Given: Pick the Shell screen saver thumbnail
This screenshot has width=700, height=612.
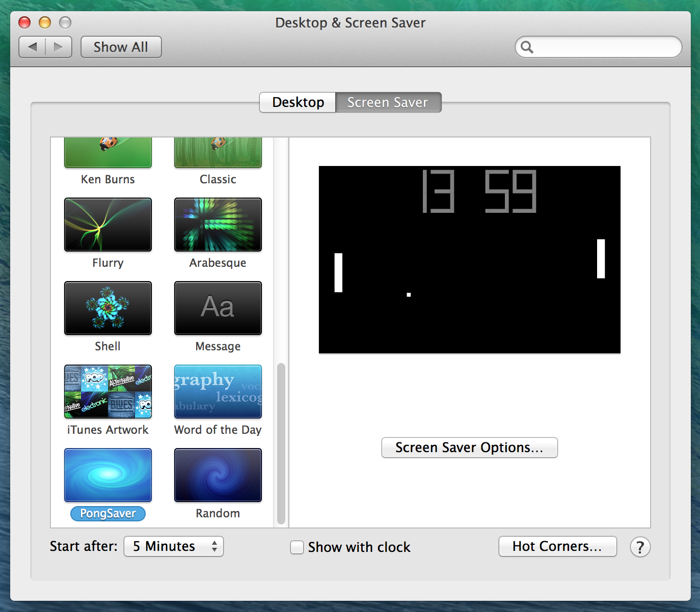Looking at the screenshot, I should (x=108, y=308).
